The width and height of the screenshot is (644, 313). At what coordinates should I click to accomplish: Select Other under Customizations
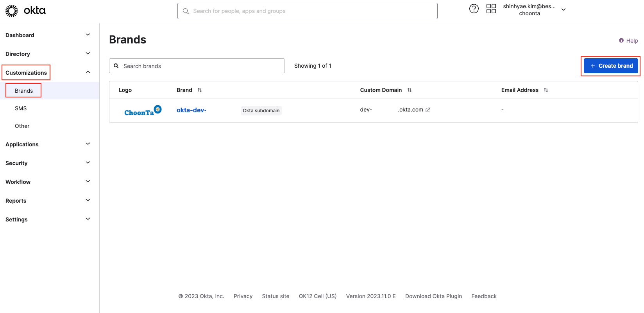[22, 126]
